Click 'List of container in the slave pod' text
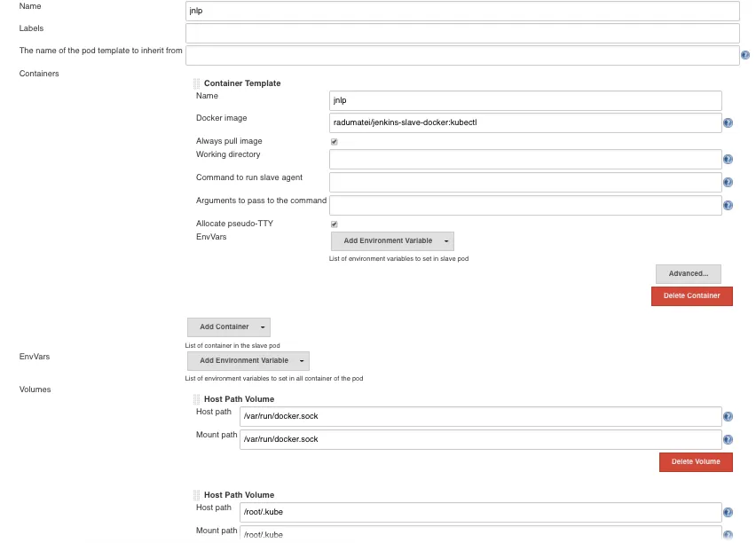The width and height of the screenshot is (756, 543). (232, 346)
